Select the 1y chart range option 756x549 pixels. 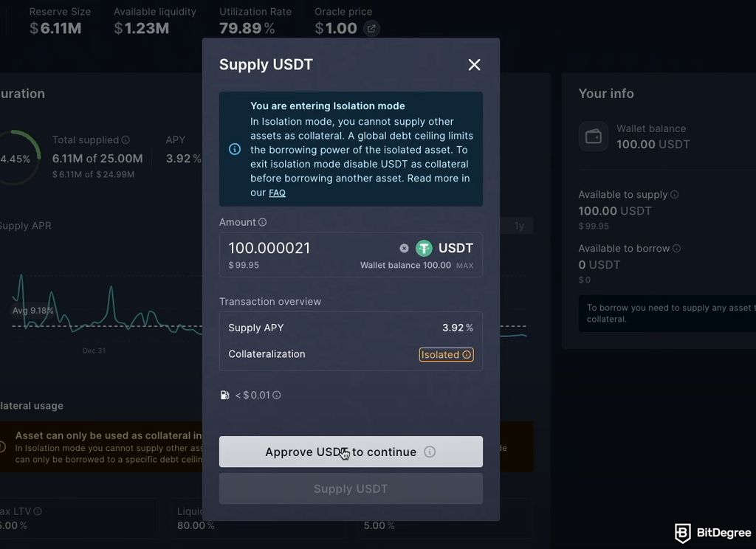(x=519, y=226)
